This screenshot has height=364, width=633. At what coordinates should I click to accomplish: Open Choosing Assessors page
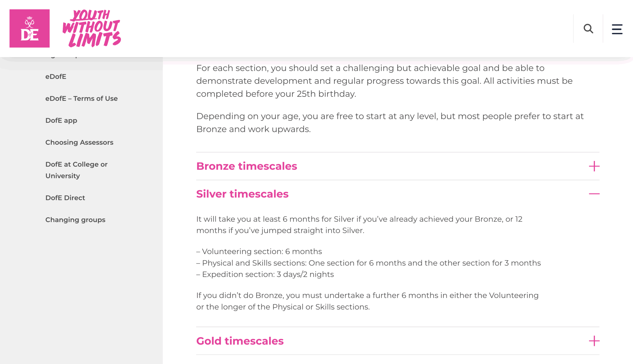click(x=79, y=142)
